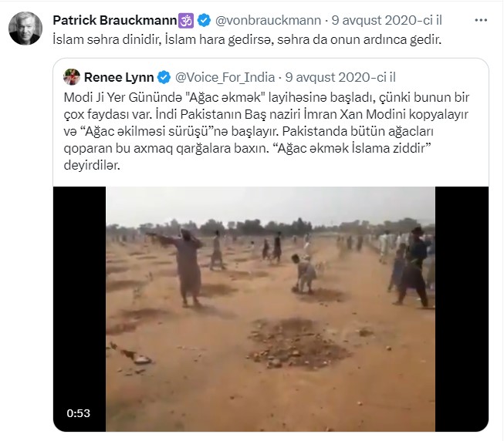The image size is (504, 441).
Task: Click the quoted phrase "Ağac əkmək İslama ziddir"
Action: pos(351,148)
